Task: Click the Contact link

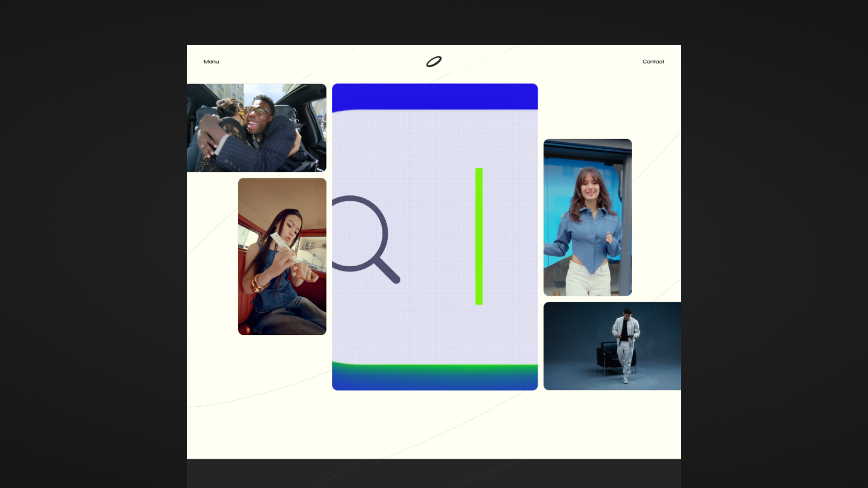Action: tap(653, 61)
